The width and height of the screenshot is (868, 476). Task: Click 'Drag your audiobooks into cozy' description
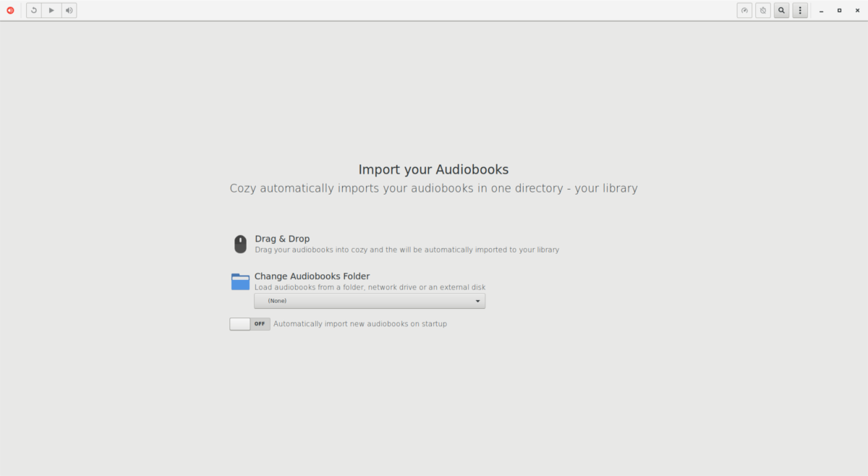pyautogui.click(x=407, y=250)
